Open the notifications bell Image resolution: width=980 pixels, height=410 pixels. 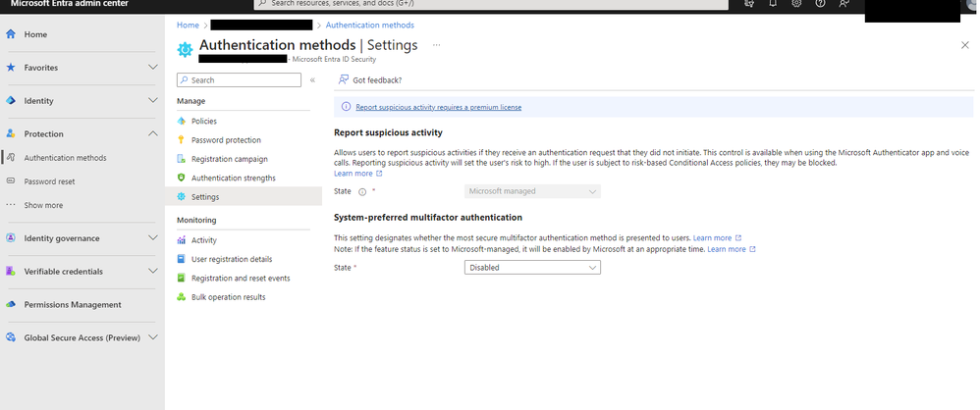[773, 3]
